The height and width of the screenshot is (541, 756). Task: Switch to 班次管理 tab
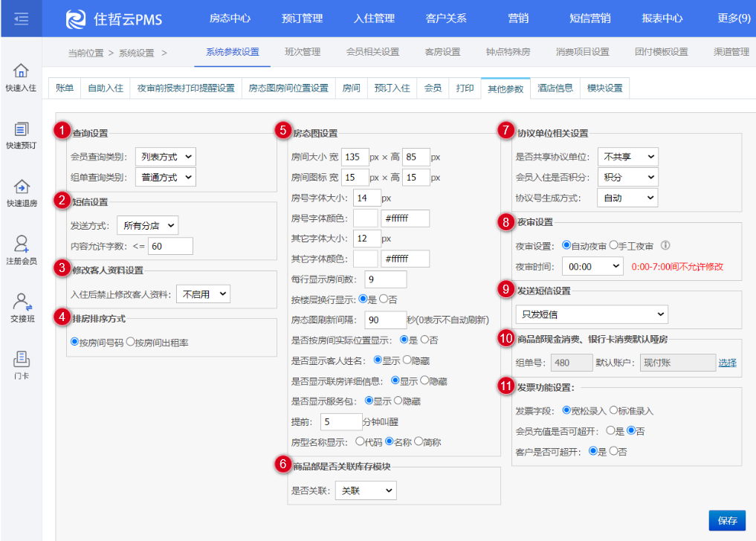click(x=303, y=51)
